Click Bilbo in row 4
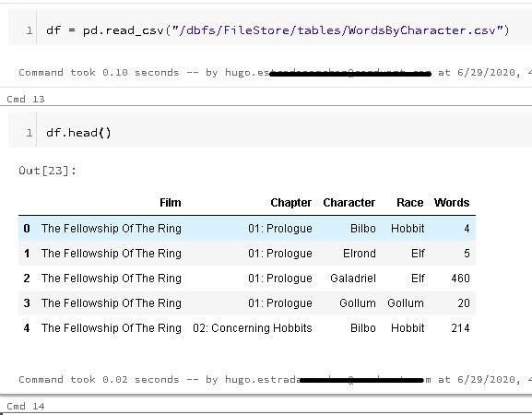This screenshot has width=532, height=415. 363,328
